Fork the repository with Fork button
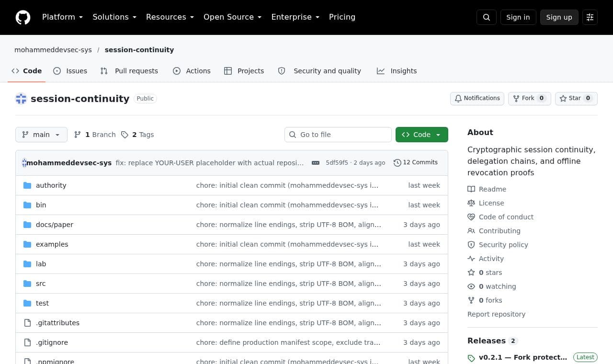This screenshot has width=613, height=364. coord(530,98)
